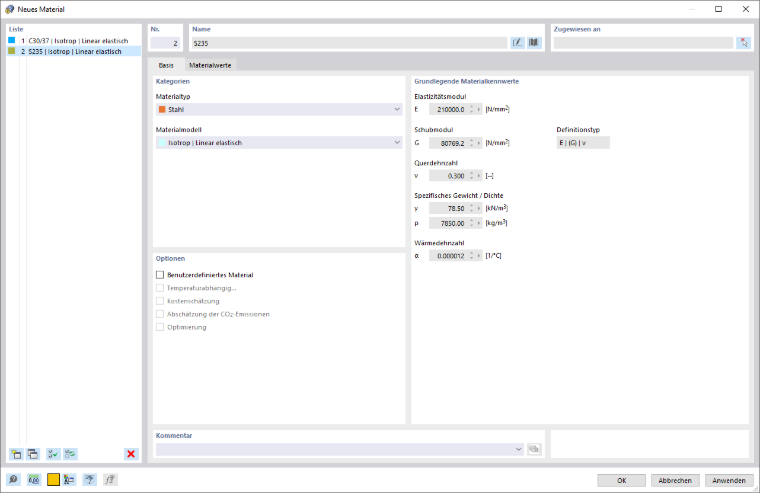Open the material library book icon
Viewport: 760px width, 493px height.
pos(534,43)
